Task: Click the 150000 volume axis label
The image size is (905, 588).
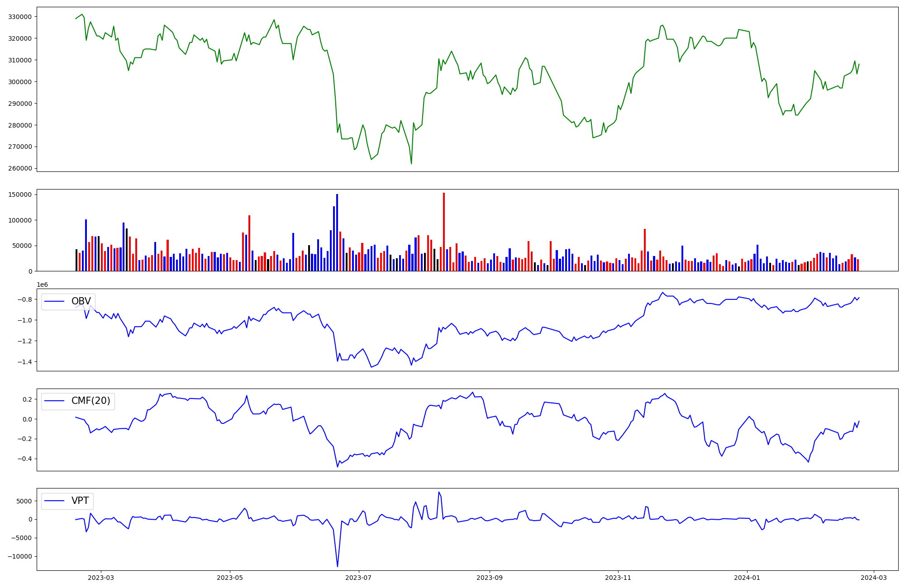Action: 20,195
